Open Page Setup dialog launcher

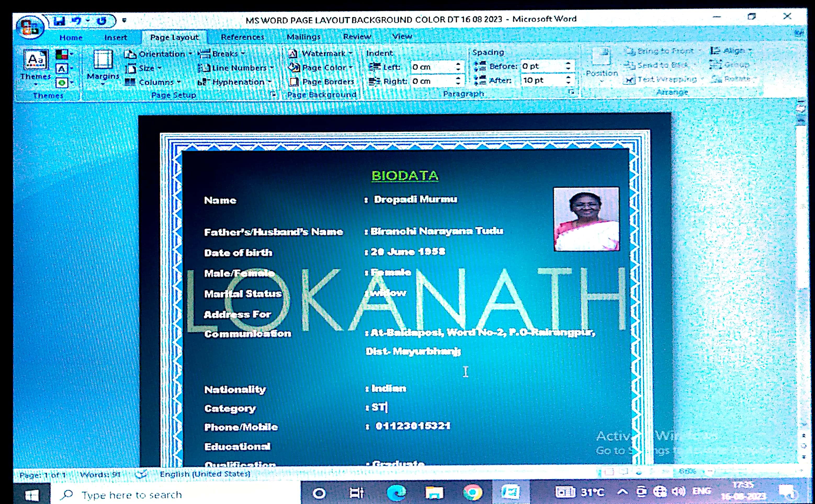click(273, 94)
